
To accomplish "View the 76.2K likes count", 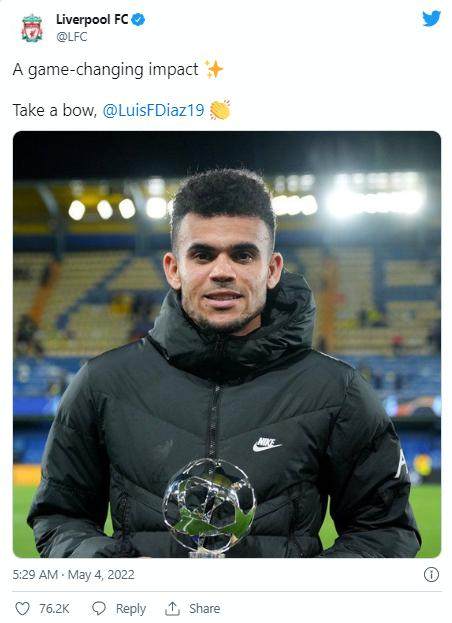I will pos(54,609).
